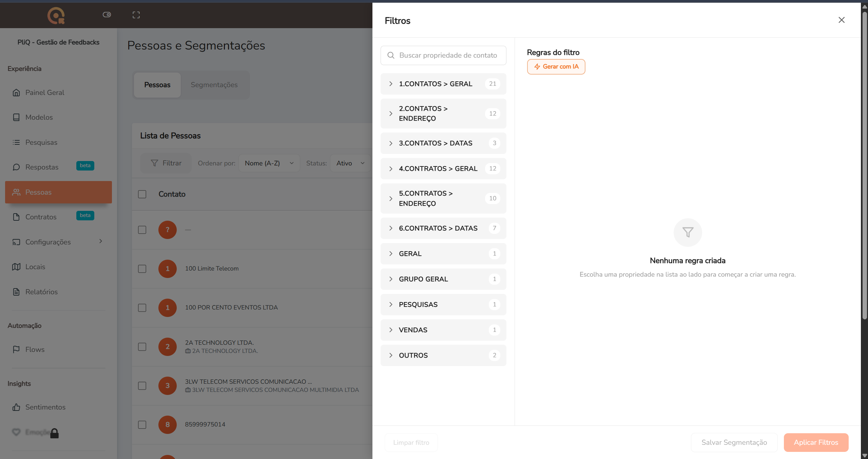
Task: Click the 100 Limite Telecom contact name
Action: (x=212, y=268)
